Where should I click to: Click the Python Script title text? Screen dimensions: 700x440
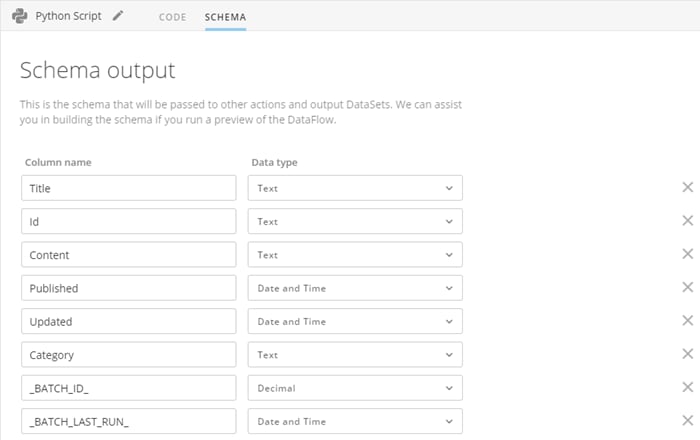(68, 16)
